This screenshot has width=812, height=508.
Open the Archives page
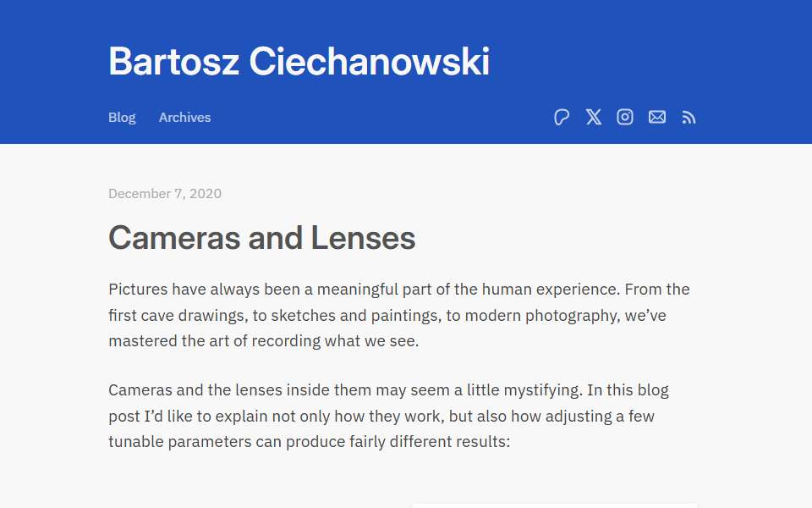point(185,118)
